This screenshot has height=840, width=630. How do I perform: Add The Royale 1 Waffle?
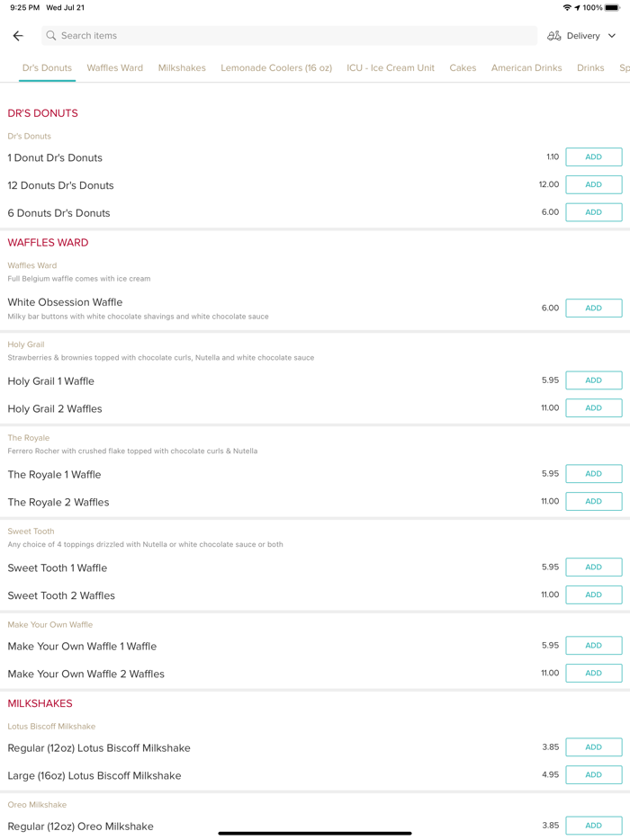point(593,474)
